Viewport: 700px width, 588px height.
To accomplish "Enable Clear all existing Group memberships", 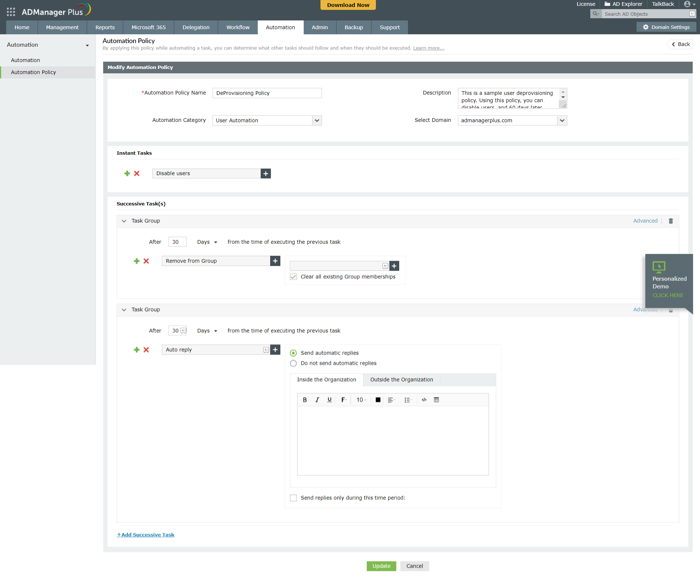I will tap(293, 277).
